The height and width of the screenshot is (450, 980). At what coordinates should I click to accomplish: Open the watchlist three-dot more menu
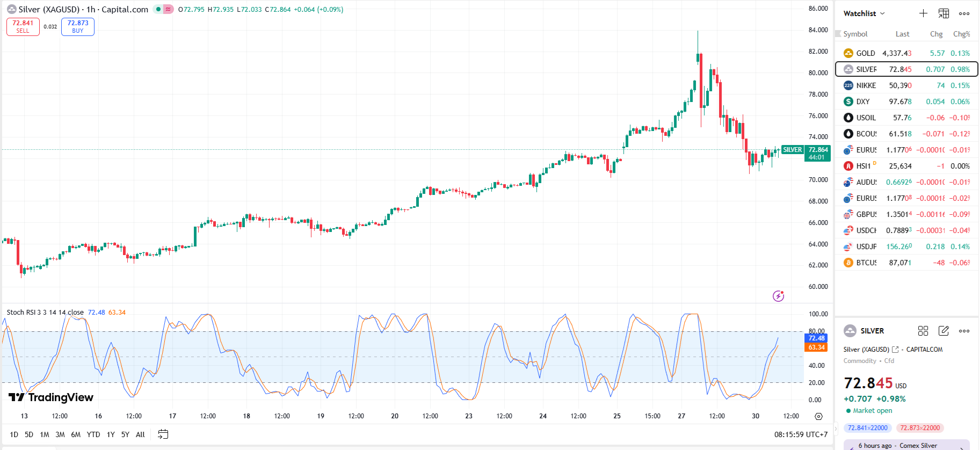(x=964, y=13)
